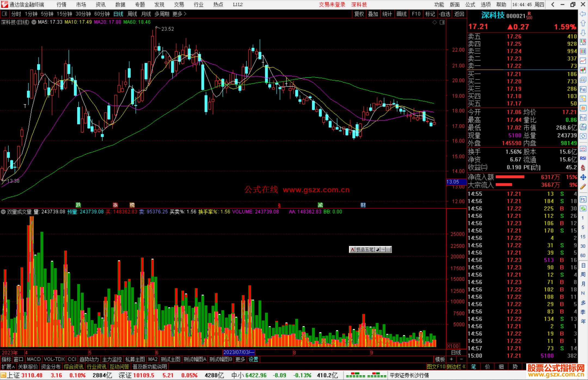Toggle the MA indicator circle next to 深科技(日线)

(34, 22)
